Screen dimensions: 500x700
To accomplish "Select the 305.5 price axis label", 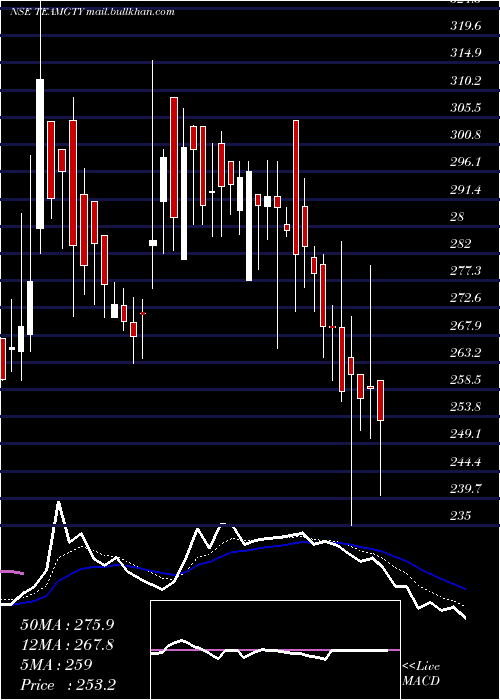I will (x=466, y=108).
